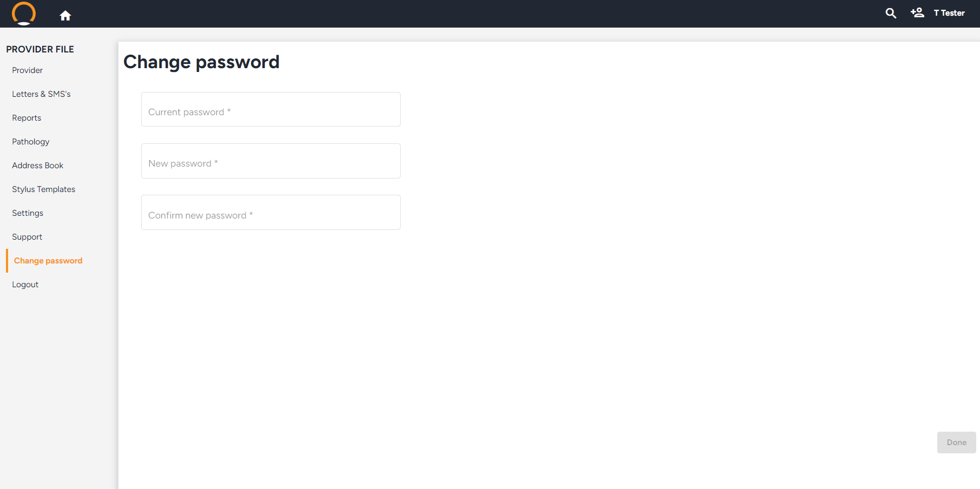This screenshot has height=489, width=980.
Task: Open the Reports section
Action: [x=27, y=118]
